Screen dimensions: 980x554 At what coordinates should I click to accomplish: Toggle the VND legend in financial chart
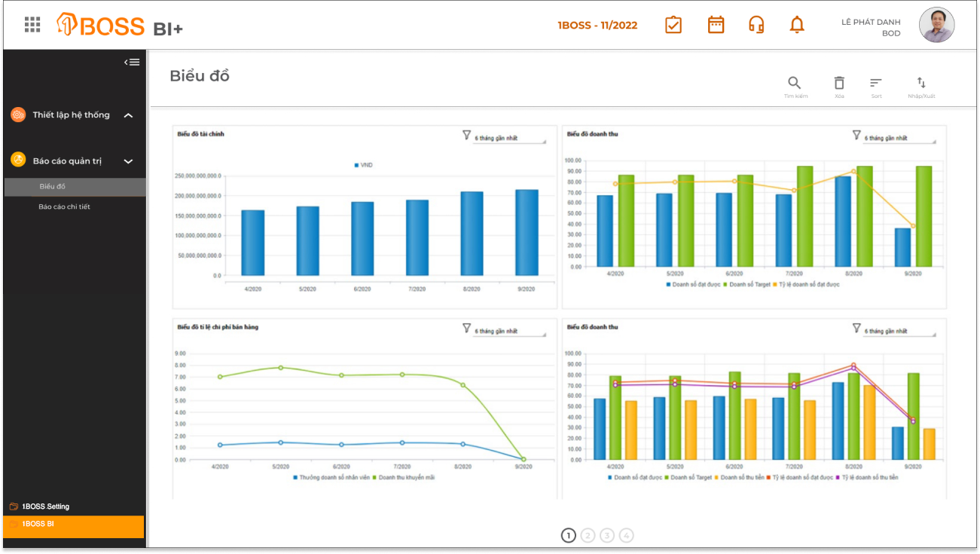pyautogui.click(x=363, y=164)
